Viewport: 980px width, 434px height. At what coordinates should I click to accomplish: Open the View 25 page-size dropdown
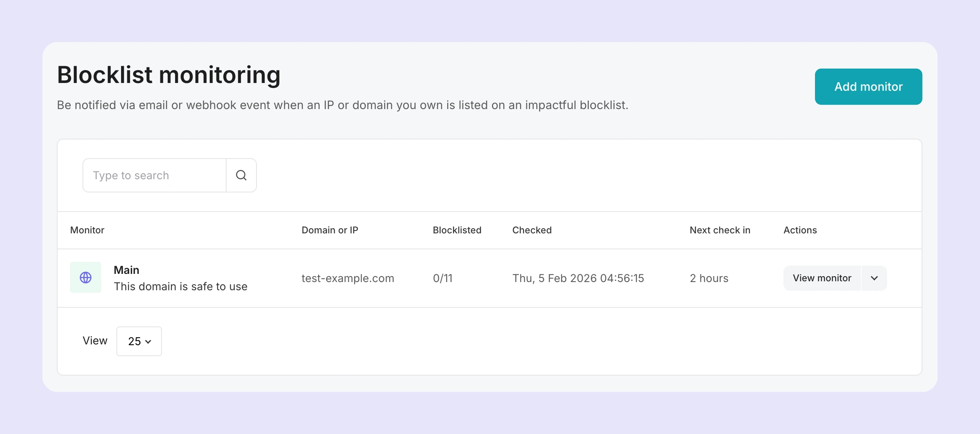139,341
